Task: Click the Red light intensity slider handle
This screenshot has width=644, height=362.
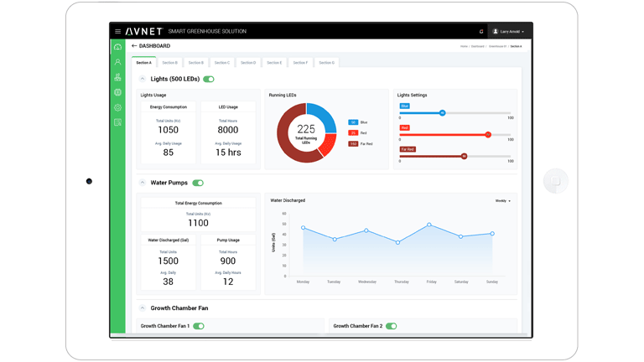Action: 488,134
